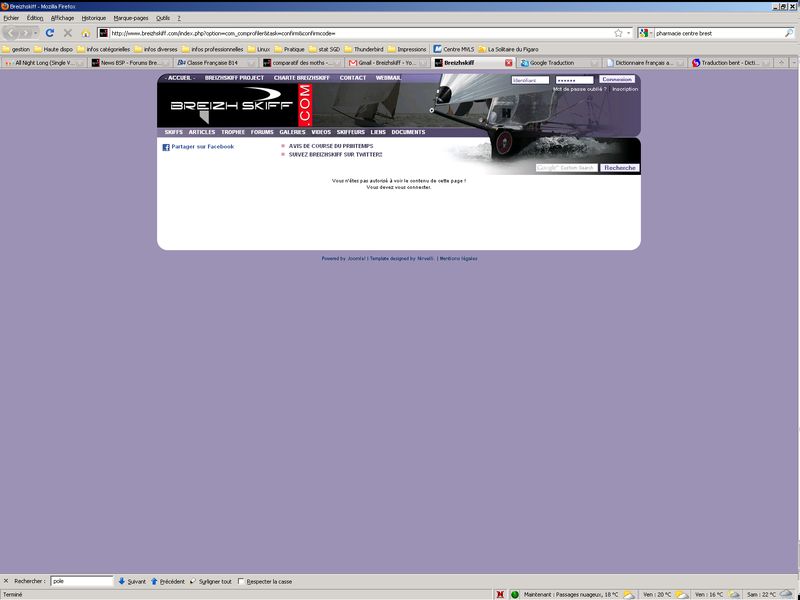The height and width of the screenshot is (600, 800).
Task: Close the find bar with the X
Action: click(x=6, y=581)
